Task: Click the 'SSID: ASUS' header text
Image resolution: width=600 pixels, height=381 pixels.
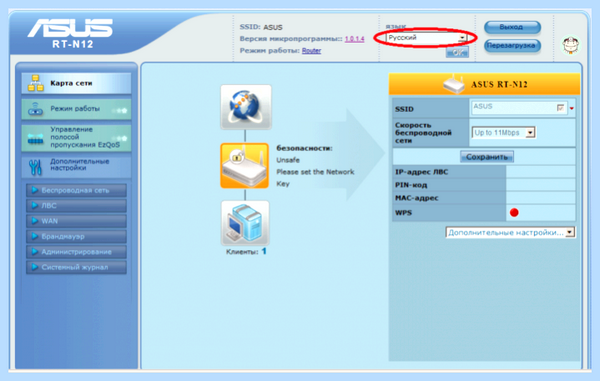Action: [261, 28]
